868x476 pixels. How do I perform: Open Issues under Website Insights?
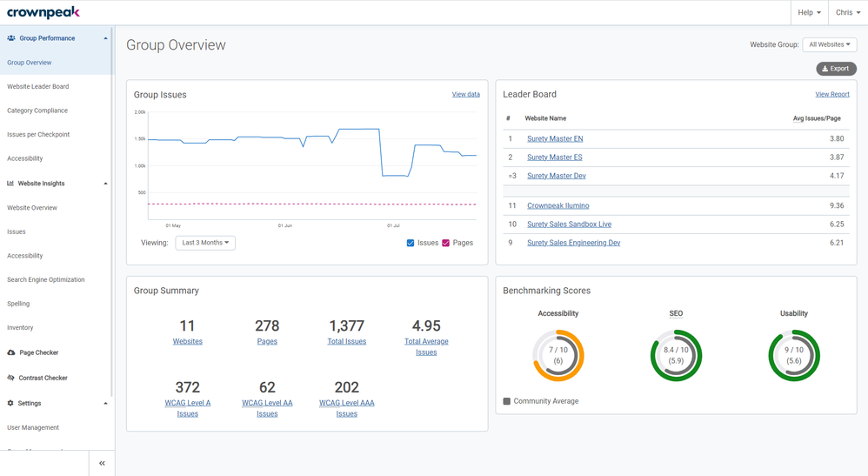point(16,231)
